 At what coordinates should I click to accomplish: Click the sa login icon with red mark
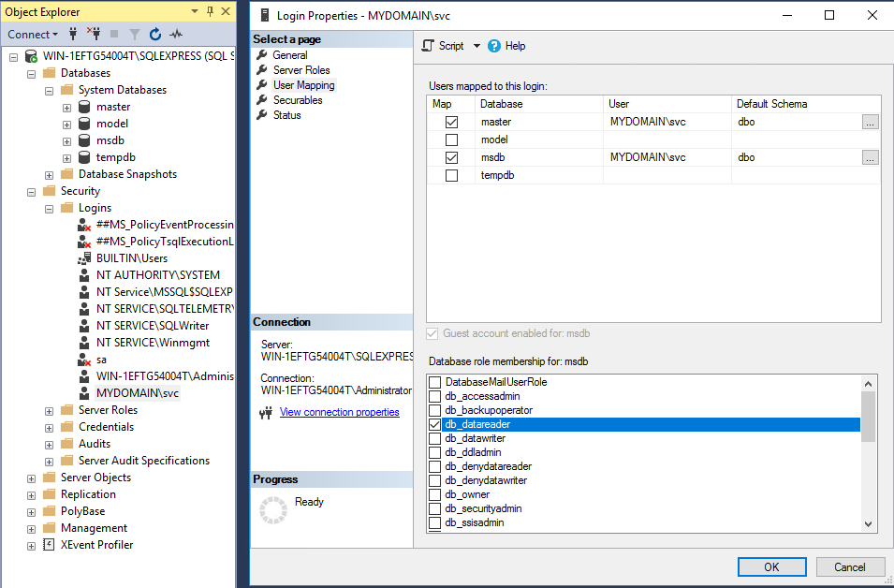[x=84, y=360]
